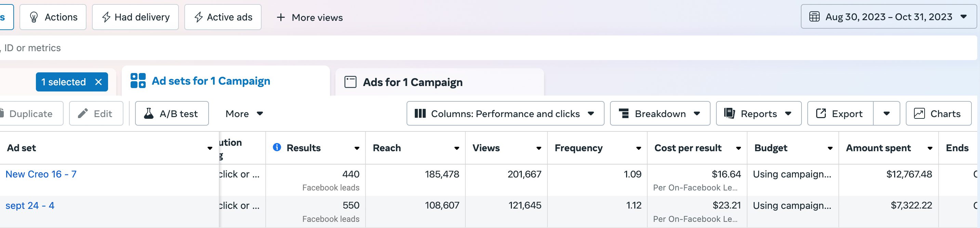Click the lightbulb Actions view
The width and height of the screenshot is (980, 228).
pyautogui.click(x=53, y=17)
